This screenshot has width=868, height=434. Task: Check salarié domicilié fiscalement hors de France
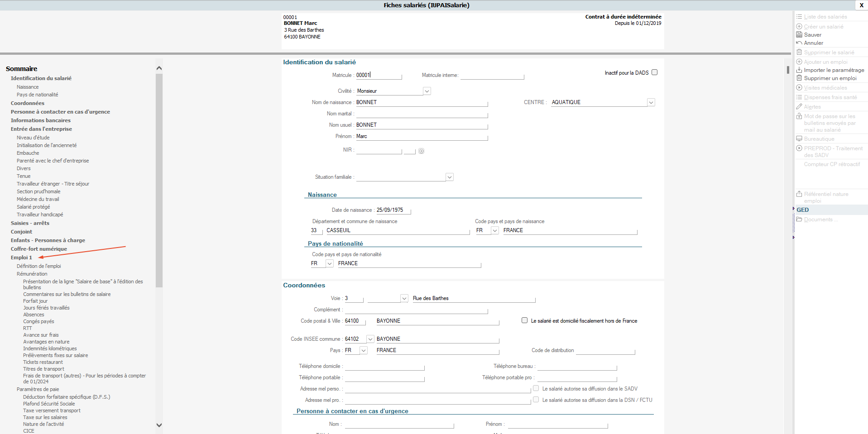coord(524,320)
